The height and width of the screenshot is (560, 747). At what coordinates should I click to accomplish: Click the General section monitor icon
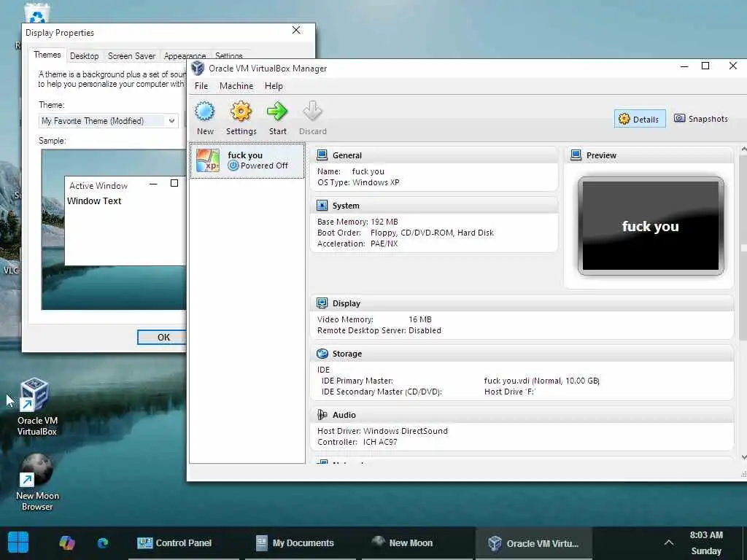tap(322, 155)
